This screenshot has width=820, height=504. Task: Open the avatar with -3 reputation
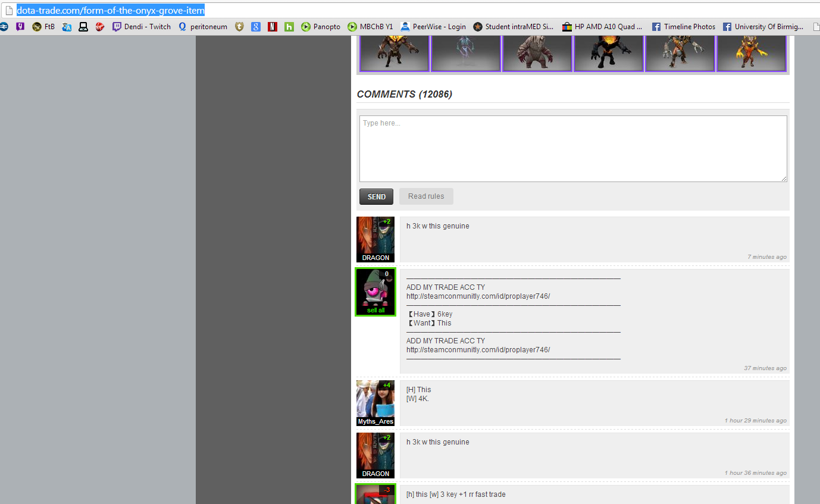point(375,494)
